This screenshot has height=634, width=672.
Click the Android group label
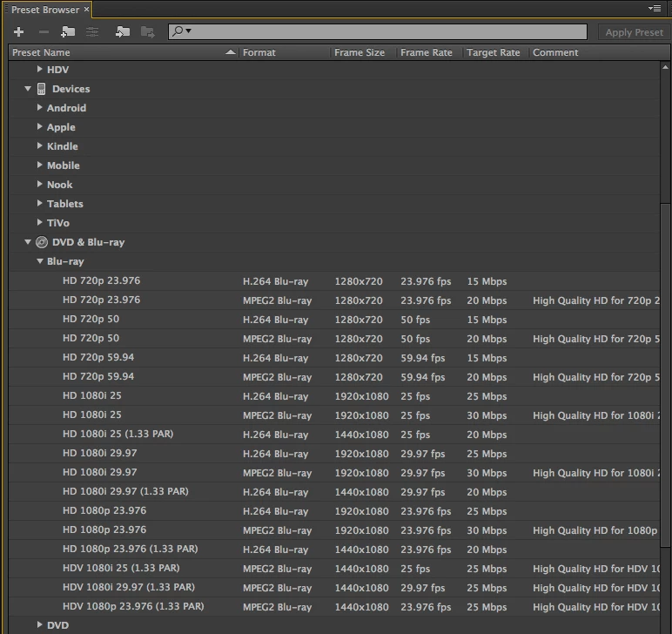pyautogui.click(x=66, y=108)
